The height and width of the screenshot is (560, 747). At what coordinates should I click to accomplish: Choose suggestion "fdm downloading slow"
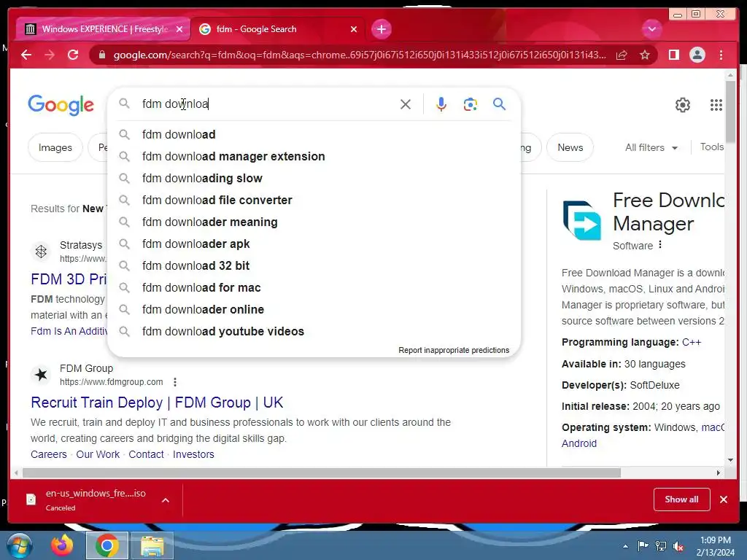314,179
